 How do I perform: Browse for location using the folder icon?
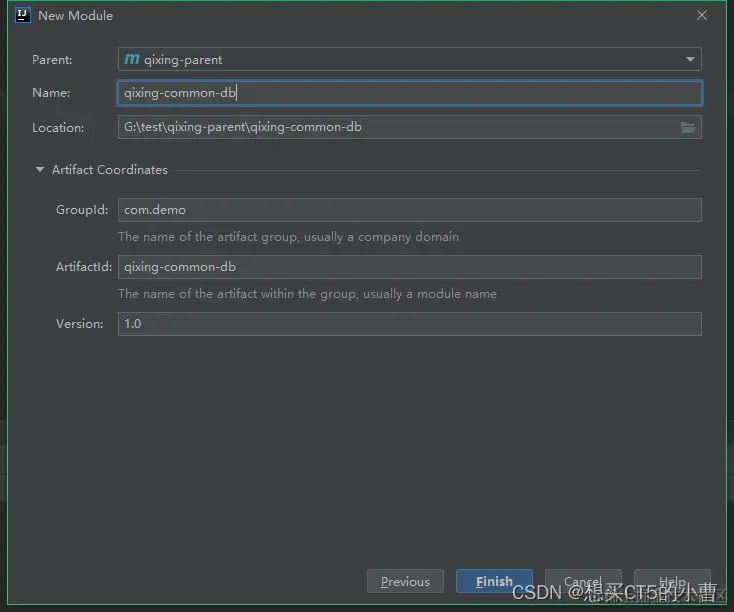[688, 127]
